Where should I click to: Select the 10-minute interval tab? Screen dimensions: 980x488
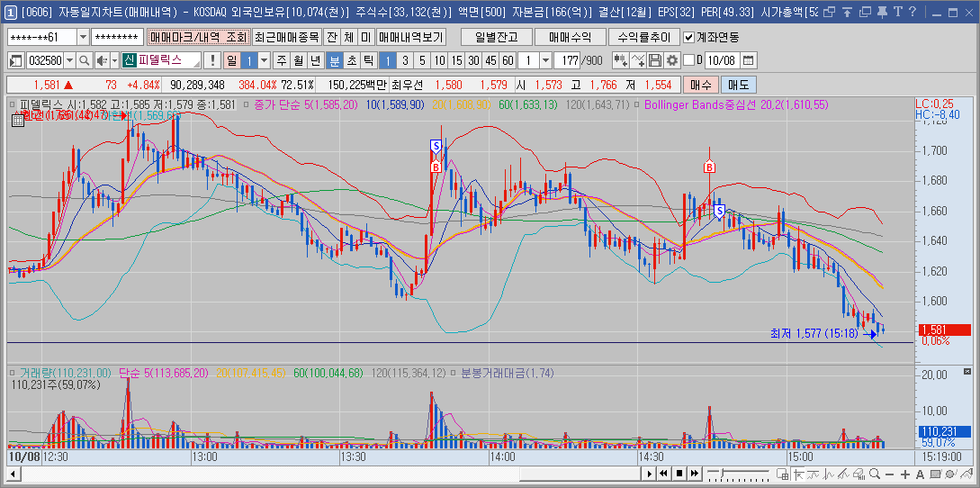[x=440, y=60]
